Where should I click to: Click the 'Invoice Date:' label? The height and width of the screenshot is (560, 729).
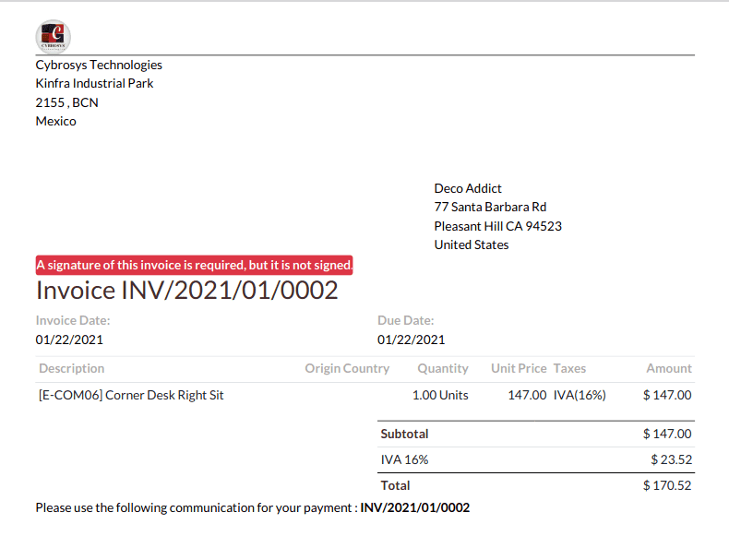(x=73, y=320)
